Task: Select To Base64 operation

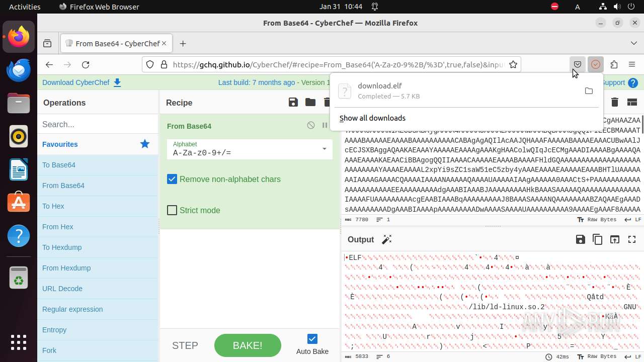Action: click(98, 165)
